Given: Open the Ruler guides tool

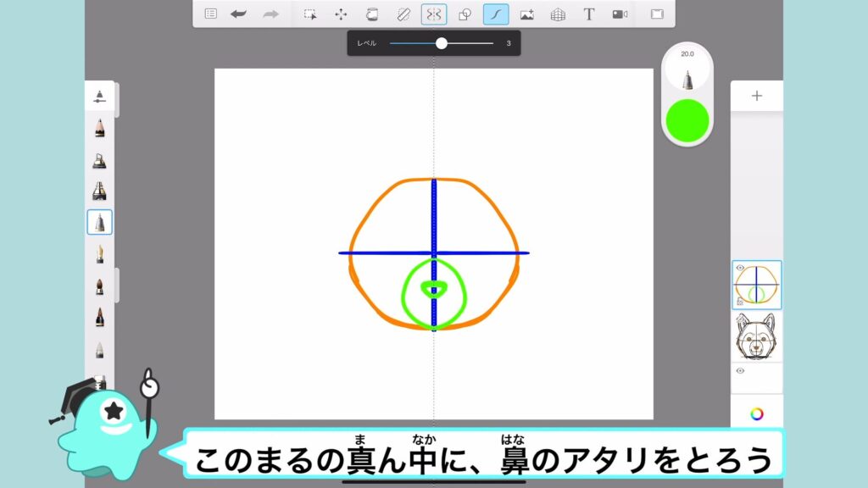Looking at the screenshot, I should 403,14.
